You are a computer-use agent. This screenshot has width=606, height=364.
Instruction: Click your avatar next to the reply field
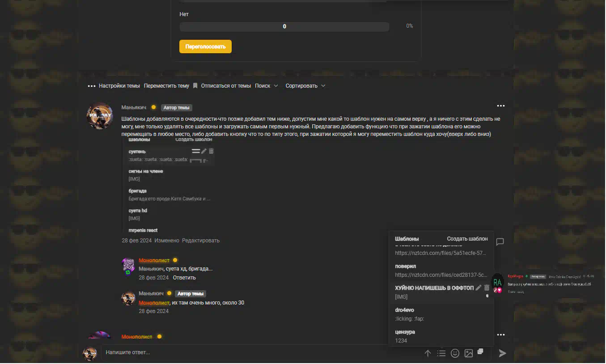pyautogui.click(x=90, y=353)
